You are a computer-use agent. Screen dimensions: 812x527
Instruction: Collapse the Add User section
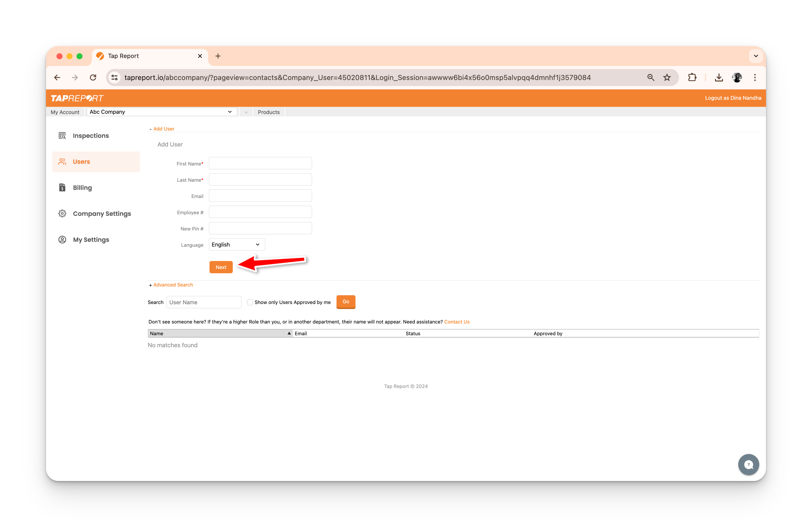pos(163,128)
